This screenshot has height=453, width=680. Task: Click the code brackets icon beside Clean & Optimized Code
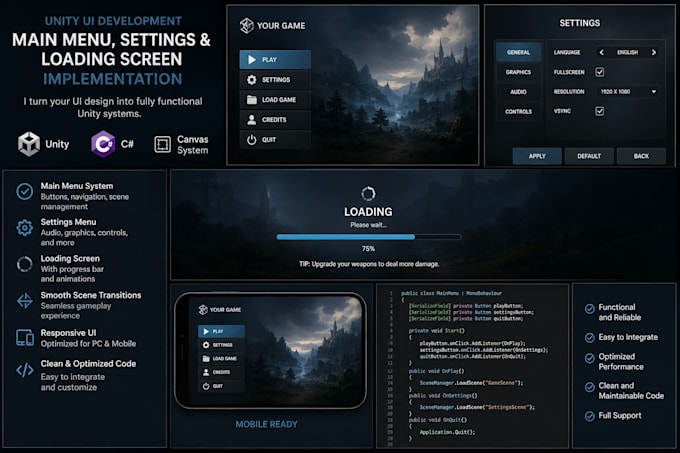(25, 370)
